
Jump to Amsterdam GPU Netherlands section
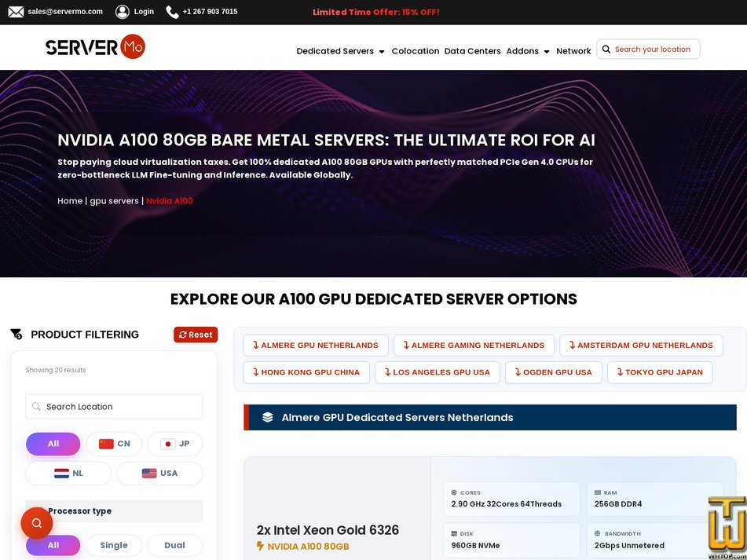641,346
